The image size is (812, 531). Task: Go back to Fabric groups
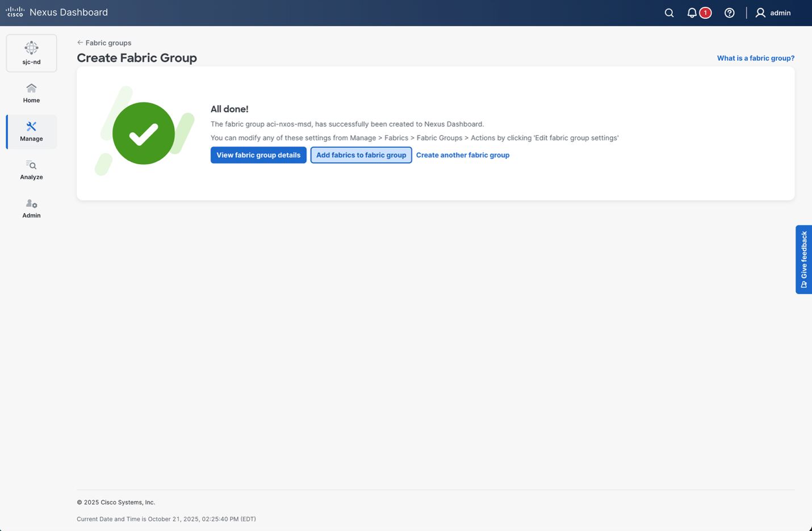point(104,43)
